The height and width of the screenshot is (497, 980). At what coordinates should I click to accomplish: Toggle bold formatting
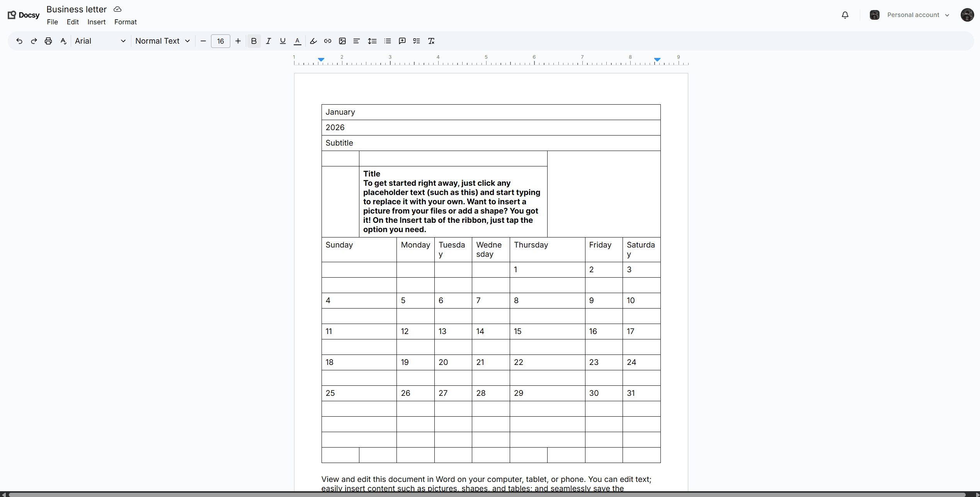[x=254, y=41]
